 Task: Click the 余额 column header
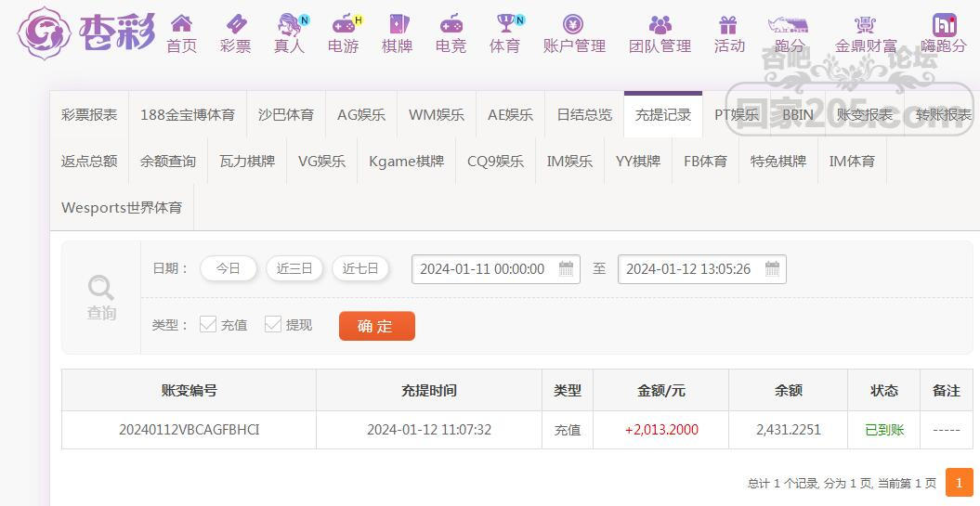click(x=788, y=391)
